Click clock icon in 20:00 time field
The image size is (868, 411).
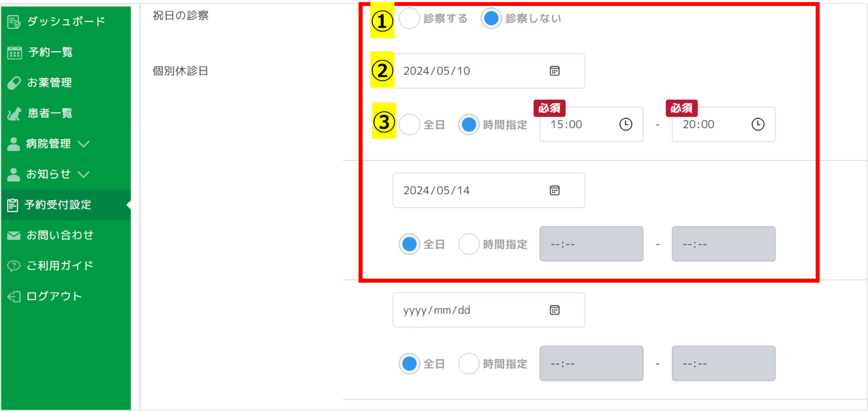point(758,124)
